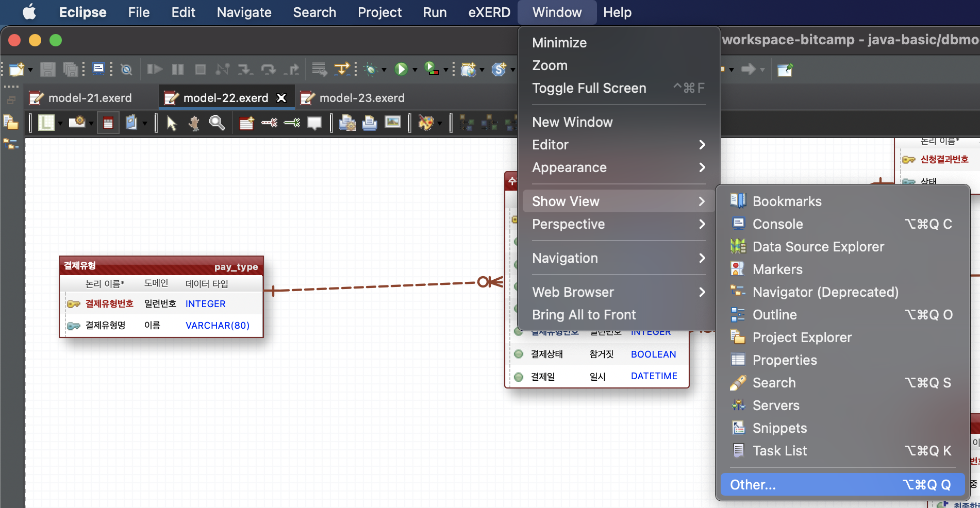Expand the Navigation submenu
The width and height of the screenshot is (980, 508).
pos(619,258)
